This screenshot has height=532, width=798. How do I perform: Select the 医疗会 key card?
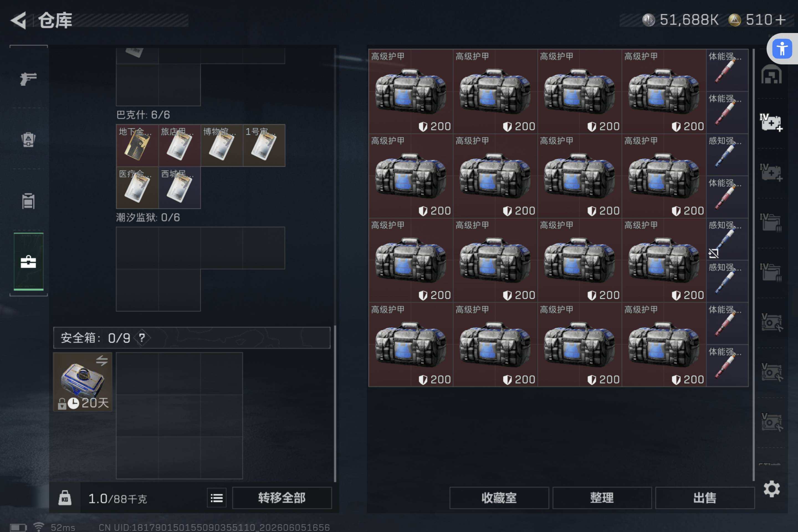(137, 188)
